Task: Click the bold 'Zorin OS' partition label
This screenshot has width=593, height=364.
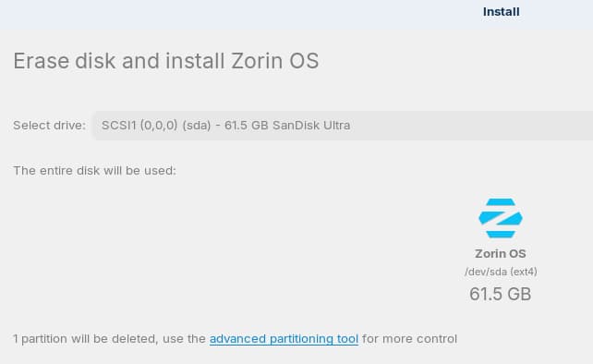Action: click(x=501, y=253)
